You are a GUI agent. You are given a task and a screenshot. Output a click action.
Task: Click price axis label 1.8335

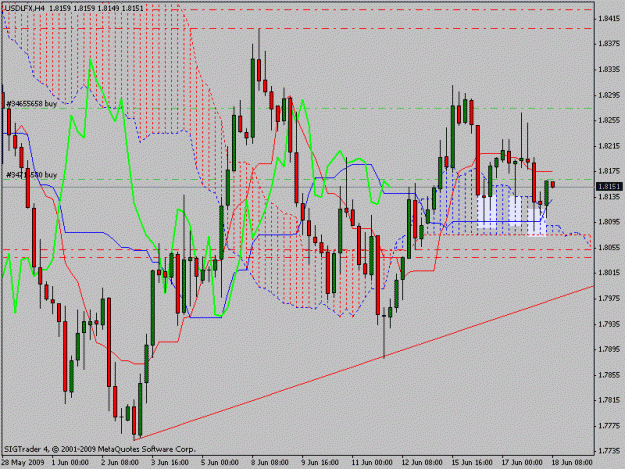coord(609,69)
